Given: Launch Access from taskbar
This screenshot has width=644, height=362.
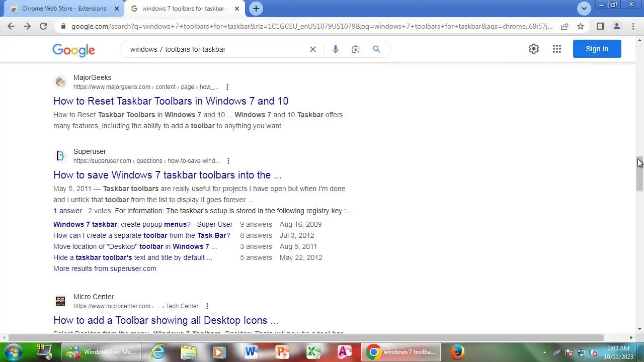Looking at the screenshot, I should [345, 352].
